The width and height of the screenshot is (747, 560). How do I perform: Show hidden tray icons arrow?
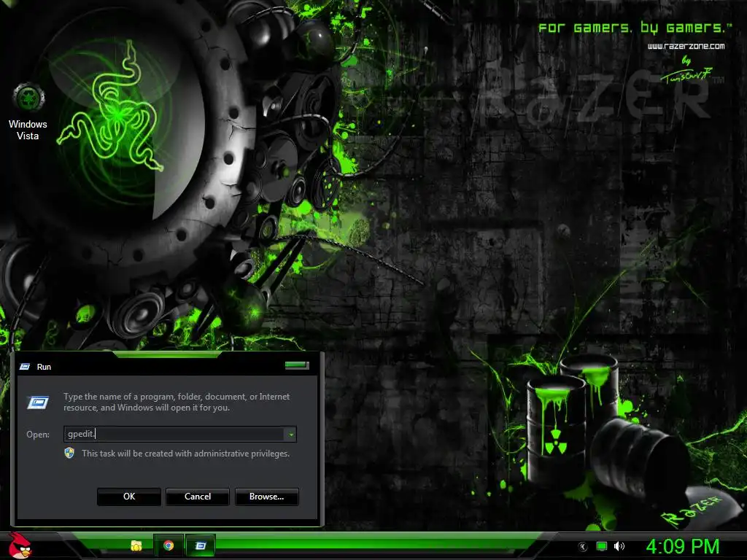[583, 547]
